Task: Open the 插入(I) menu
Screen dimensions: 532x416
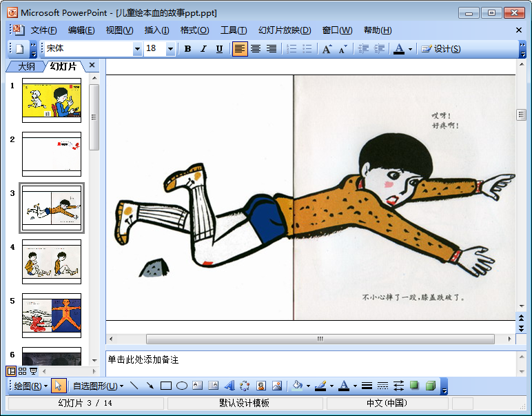Action: coord(156,30)
